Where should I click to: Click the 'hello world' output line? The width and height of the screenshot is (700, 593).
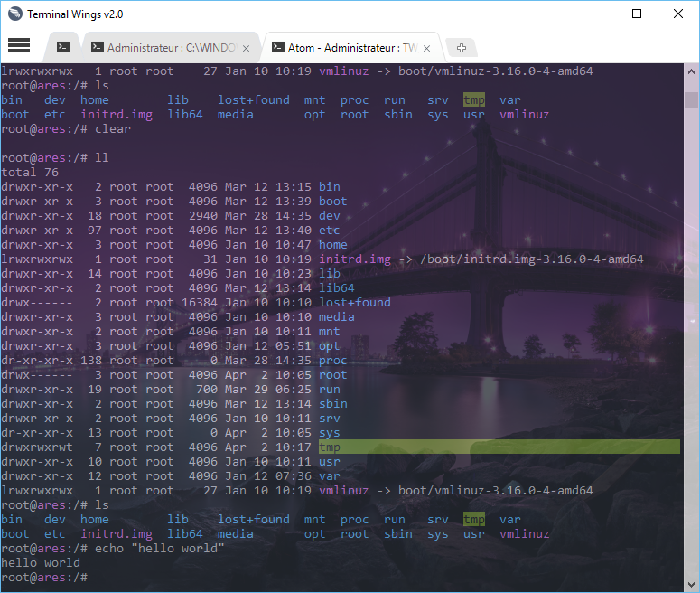click(41, 563)
